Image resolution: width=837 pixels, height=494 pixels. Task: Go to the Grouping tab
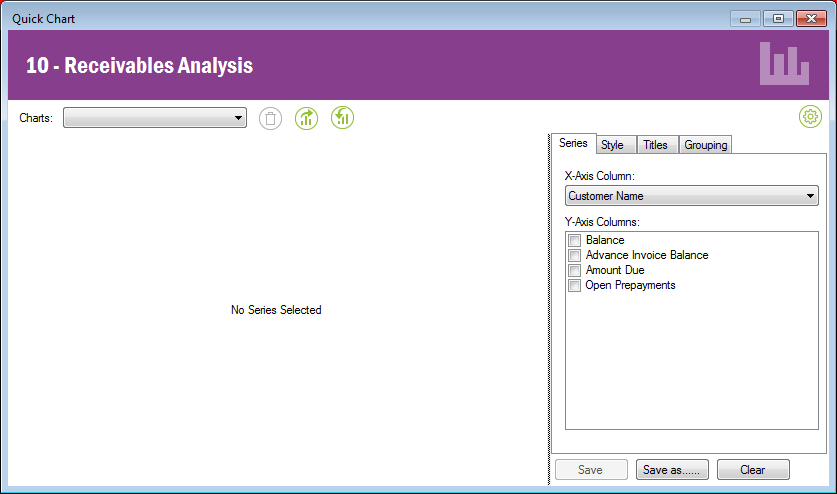(705, 145)
